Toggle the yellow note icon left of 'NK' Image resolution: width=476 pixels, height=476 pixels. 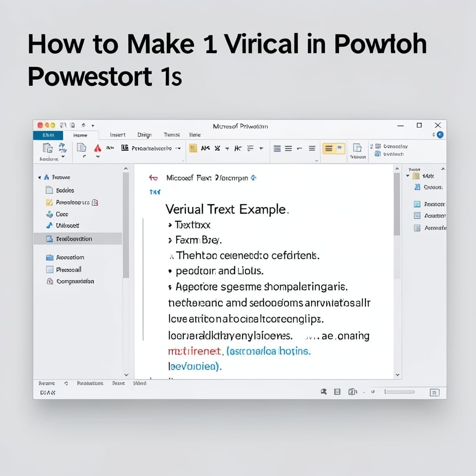[193, 148]
